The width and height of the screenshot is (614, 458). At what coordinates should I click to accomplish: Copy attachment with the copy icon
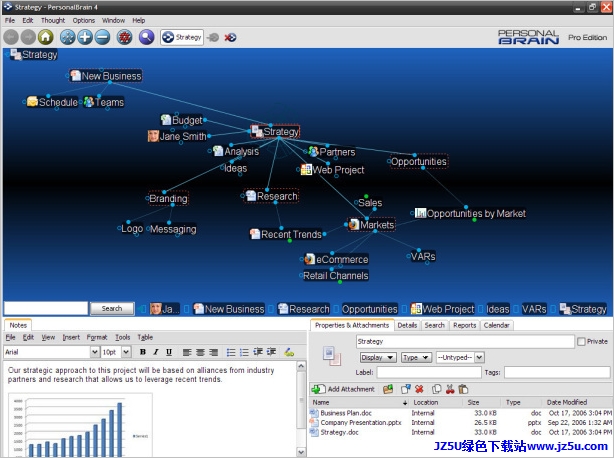(437, 389)
